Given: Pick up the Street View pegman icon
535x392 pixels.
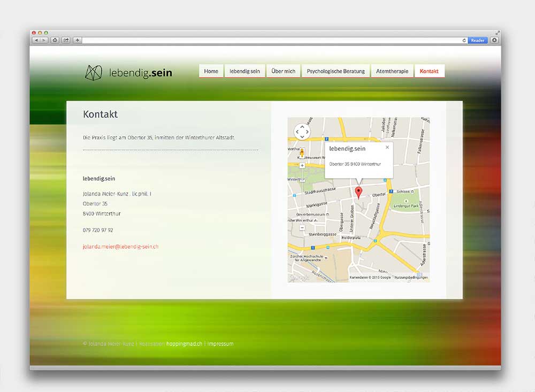Looking at the screenshot, I should point(302,153).
